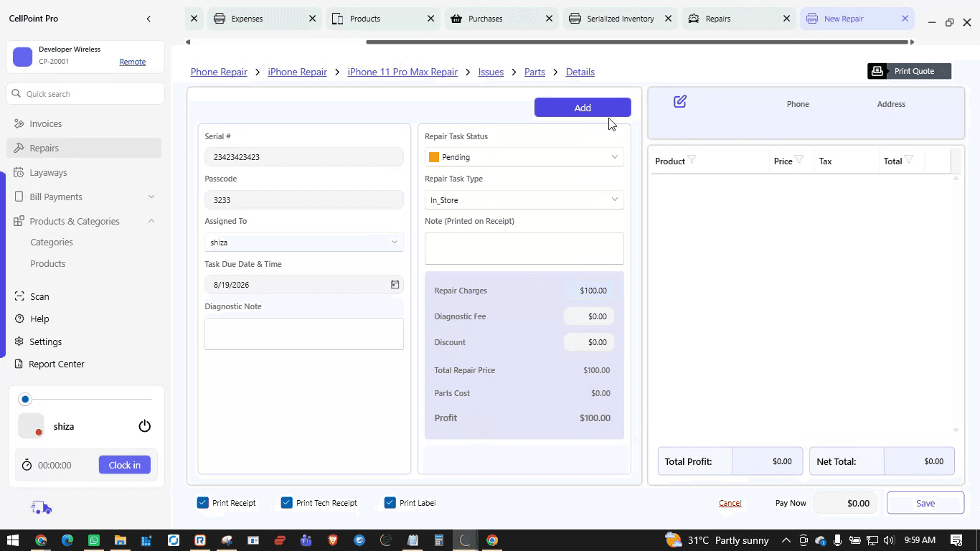Toggle the Print Receipt checkbox
The width and height of the screenshot is (980, 551).
202,503
